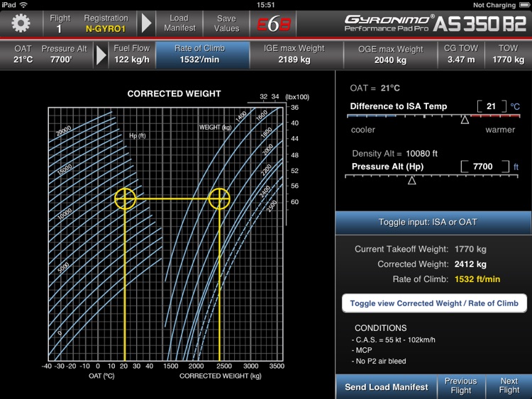Tap the CORRECTED WEIGHT chart title
The image size is (532, 399).
[x=174, y=94]
